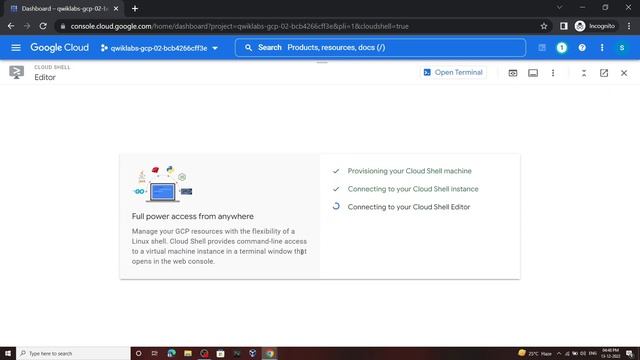View site information lock icon

pos(62,26)
